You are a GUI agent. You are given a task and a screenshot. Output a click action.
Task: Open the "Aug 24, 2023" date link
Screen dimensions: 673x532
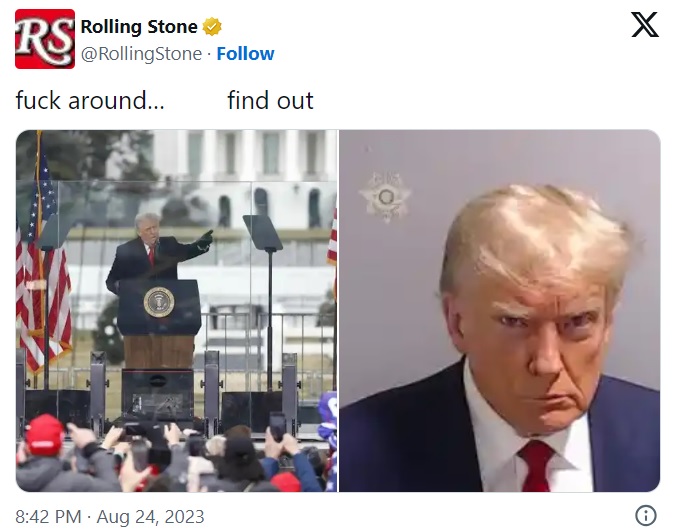(x=150, y=516)
